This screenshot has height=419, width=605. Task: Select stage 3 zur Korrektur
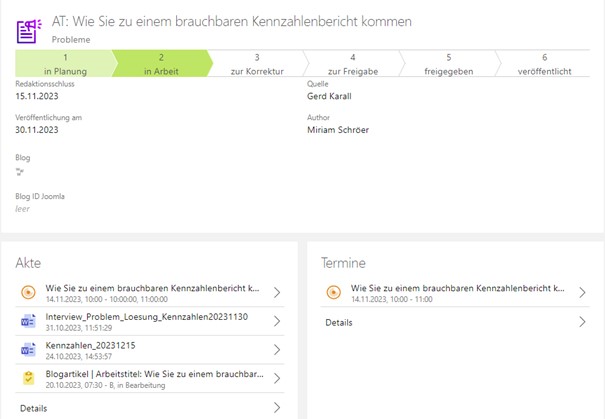257,64
